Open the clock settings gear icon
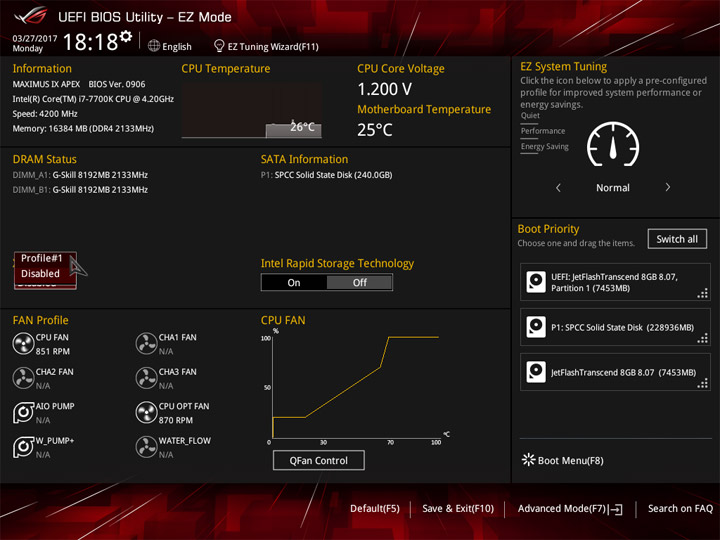Viewport: 720px width, 540px height. 125,36
